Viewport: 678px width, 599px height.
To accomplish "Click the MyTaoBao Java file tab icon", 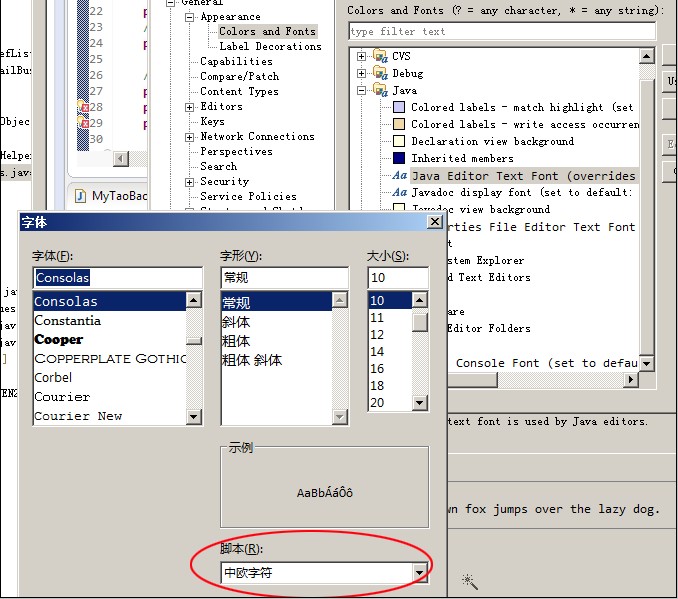I will pyautogui.click(x=79, y=196).
